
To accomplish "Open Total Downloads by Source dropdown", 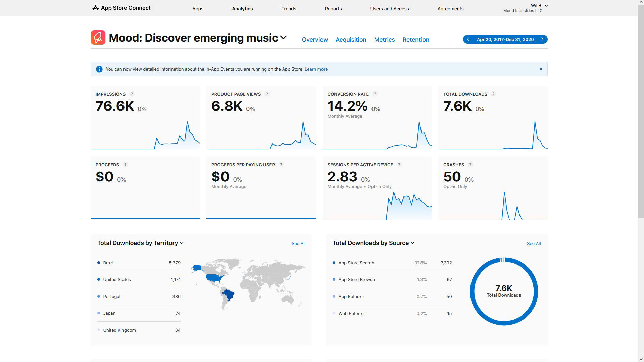I will pyautogui.click(x=374, y=243).
